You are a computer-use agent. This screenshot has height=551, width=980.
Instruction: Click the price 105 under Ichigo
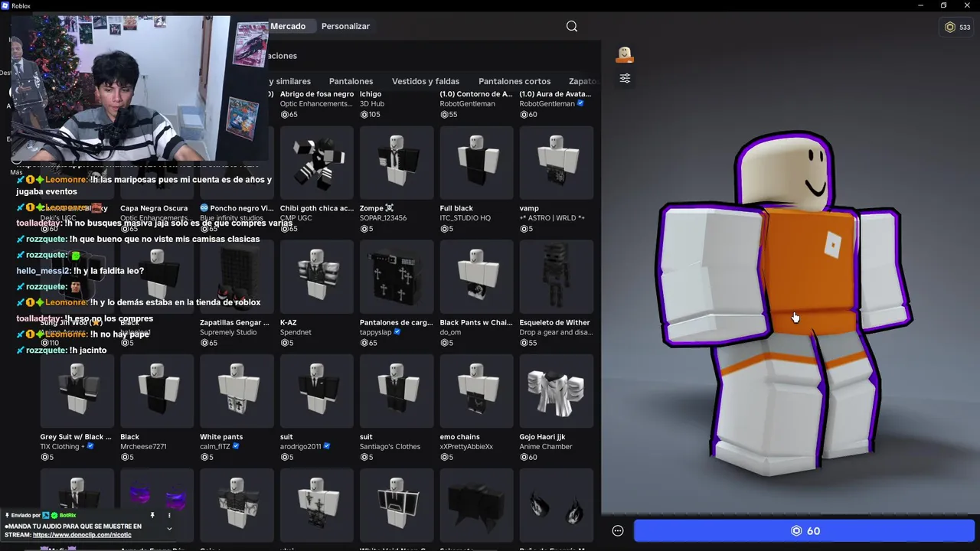pos(370,115)
